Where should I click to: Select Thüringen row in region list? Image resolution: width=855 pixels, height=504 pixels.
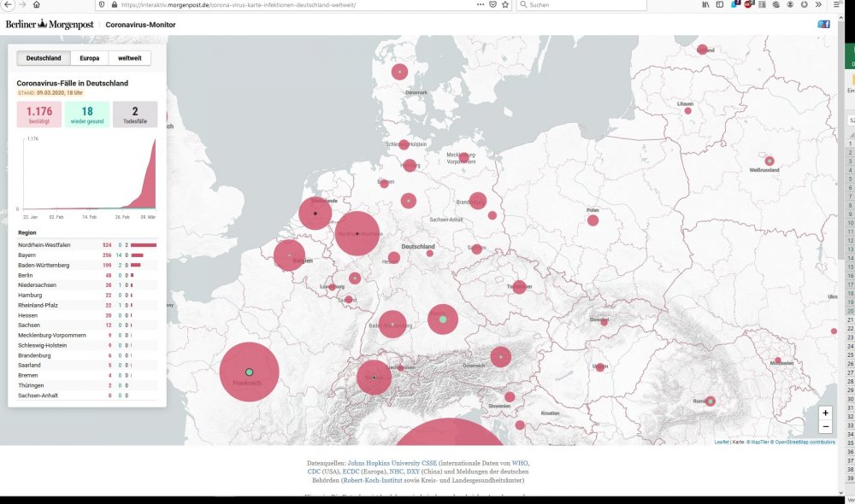[87, 386]
